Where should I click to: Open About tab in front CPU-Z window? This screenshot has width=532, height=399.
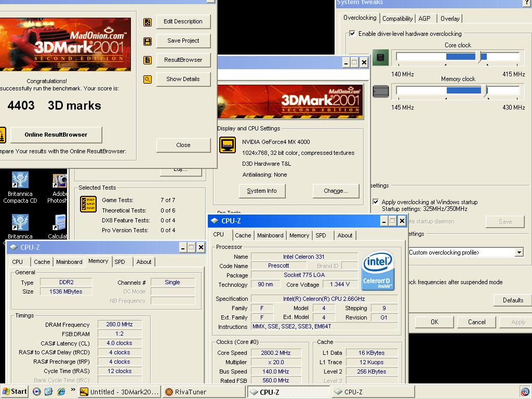click(345, 235)
